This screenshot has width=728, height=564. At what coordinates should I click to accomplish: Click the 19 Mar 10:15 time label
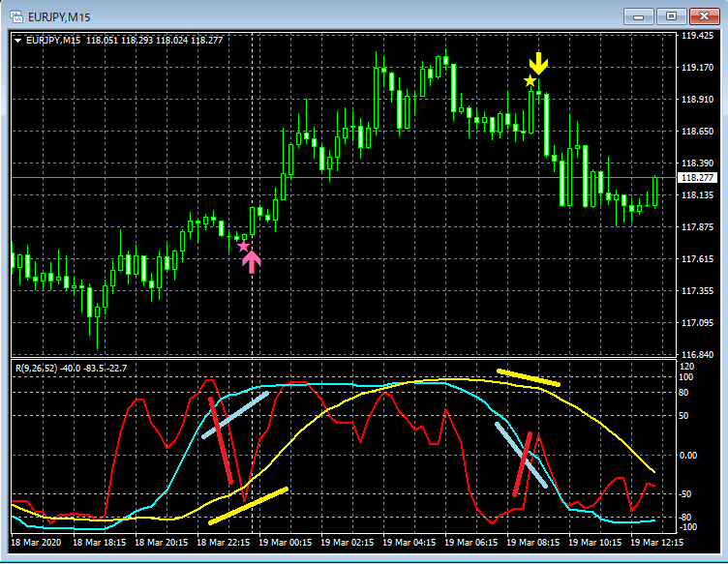click(595, 542)
